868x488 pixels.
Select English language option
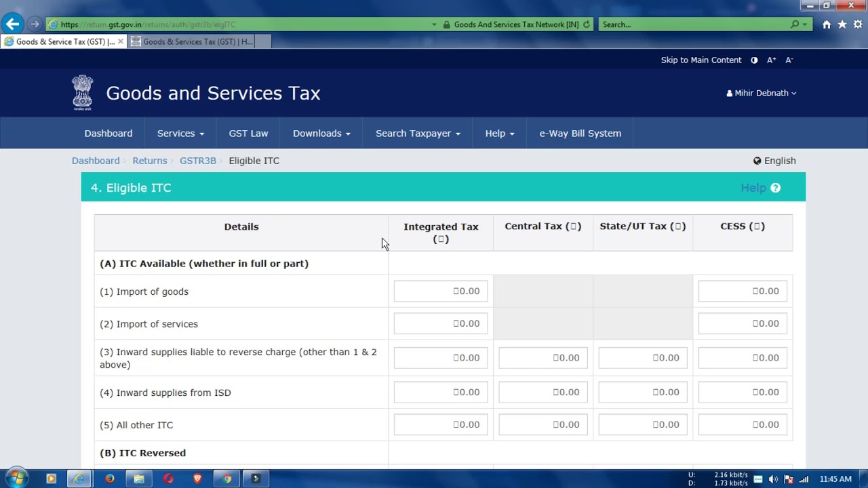(774, 161)
